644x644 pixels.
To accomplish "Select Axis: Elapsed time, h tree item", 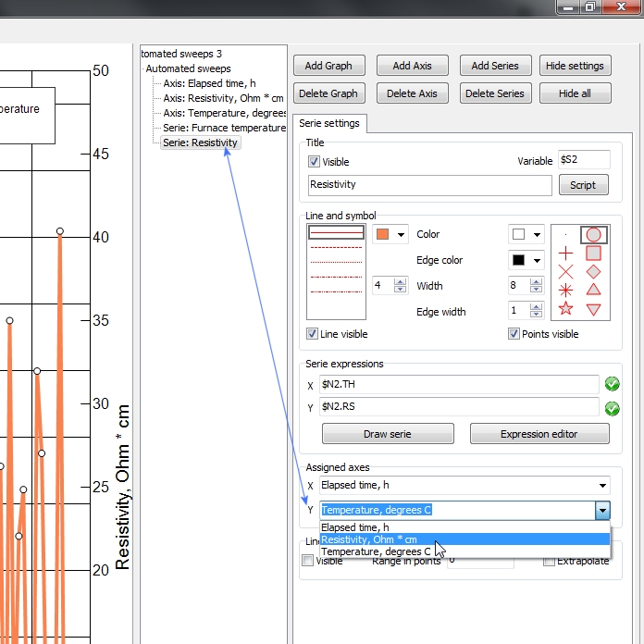I will [x=209, y=83].
